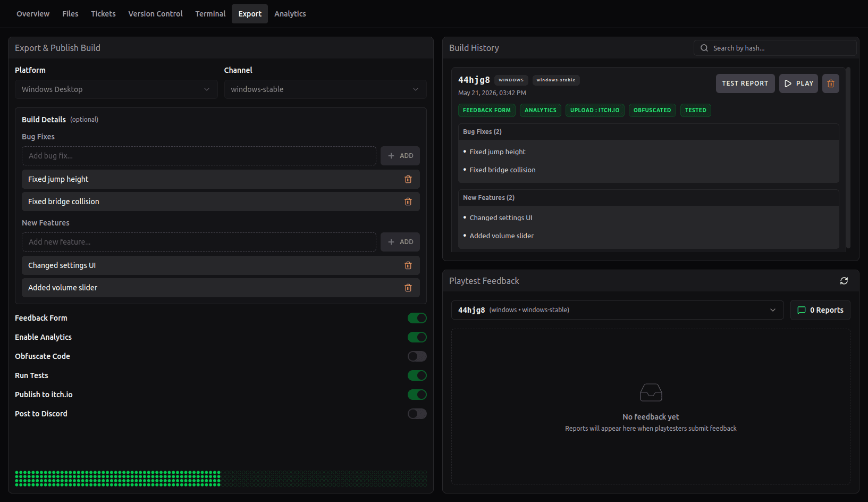Click 'Added volume slider' in Build History list
This screenshot has height=502, width=868.
tap(501, 236)
